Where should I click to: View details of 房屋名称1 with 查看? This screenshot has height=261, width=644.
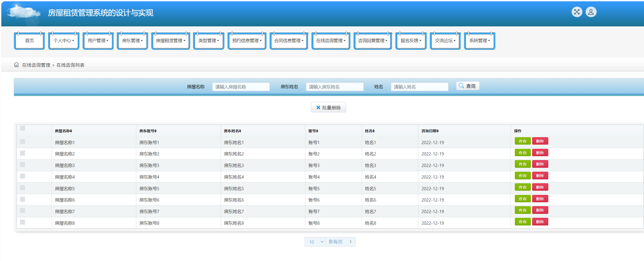pos(522,141)
